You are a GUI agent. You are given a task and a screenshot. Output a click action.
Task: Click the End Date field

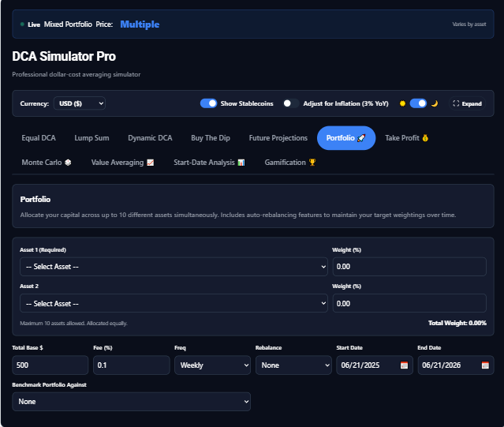click(456, 365)
